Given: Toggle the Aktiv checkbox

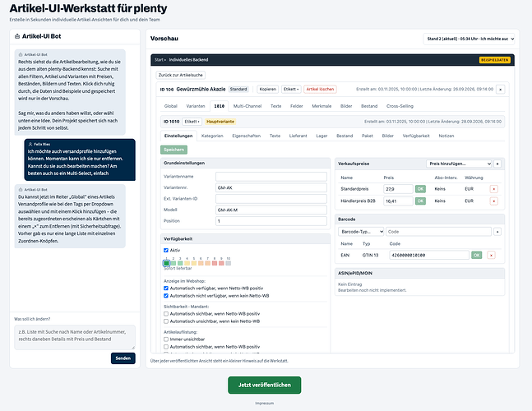Looking at the screenshot, I should [x=166, y=250].
